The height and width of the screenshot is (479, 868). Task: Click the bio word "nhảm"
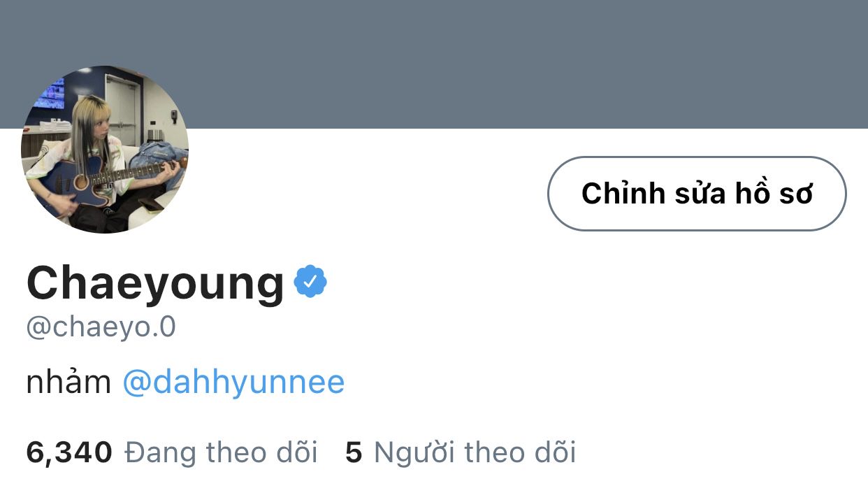pos(68,383)
